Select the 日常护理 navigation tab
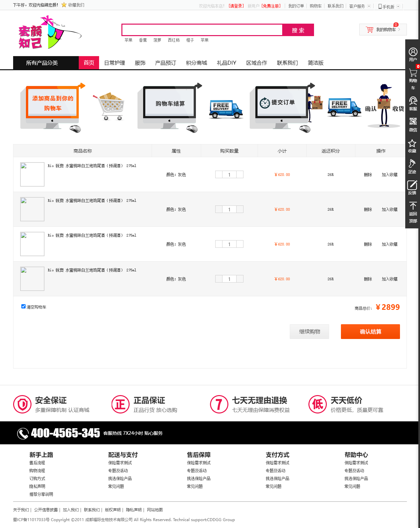The height and width of the screenshot is (528, 420). [115, 63]
